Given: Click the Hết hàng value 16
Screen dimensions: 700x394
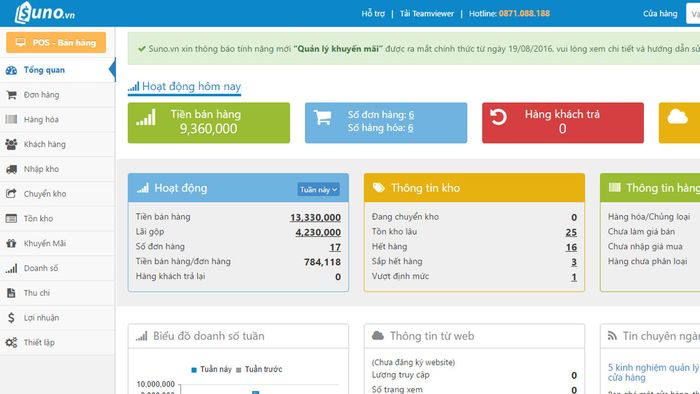Looking at the screenshot, I should [571, 247].
